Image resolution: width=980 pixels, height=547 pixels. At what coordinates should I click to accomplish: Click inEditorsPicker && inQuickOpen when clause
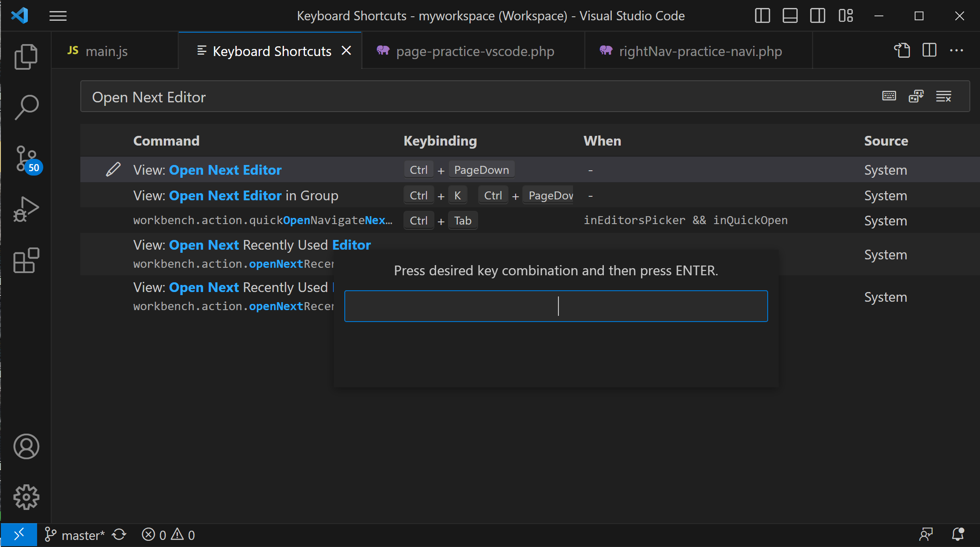[x=686, y=220]
